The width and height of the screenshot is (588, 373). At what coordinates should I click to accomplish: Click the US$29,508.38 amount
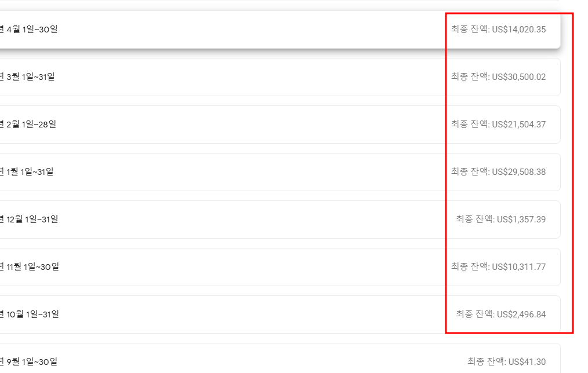[x=518, y=172]
